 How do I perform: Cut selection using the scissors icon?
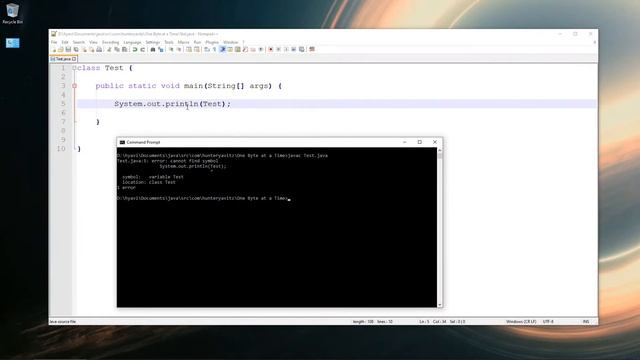tap(109, 49)
